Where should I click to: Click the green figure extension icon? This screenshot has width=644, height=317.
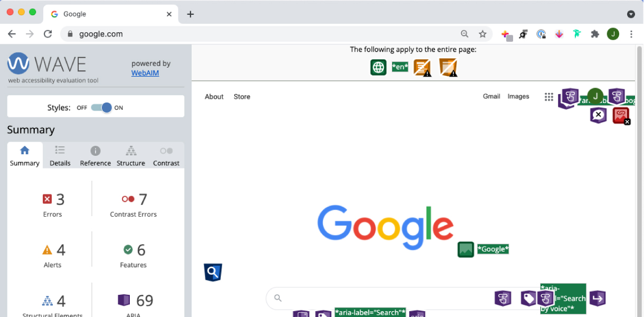[577, 34]
